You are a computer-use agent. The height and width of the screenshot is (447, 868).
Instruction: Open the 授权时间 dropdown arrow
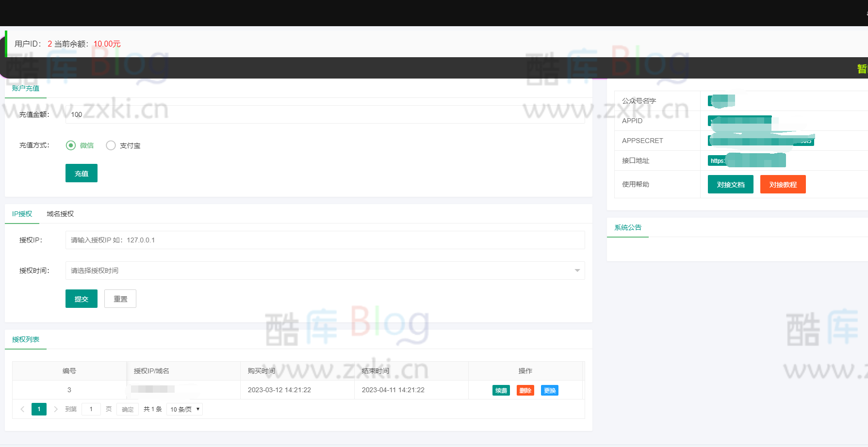[577, 271]
